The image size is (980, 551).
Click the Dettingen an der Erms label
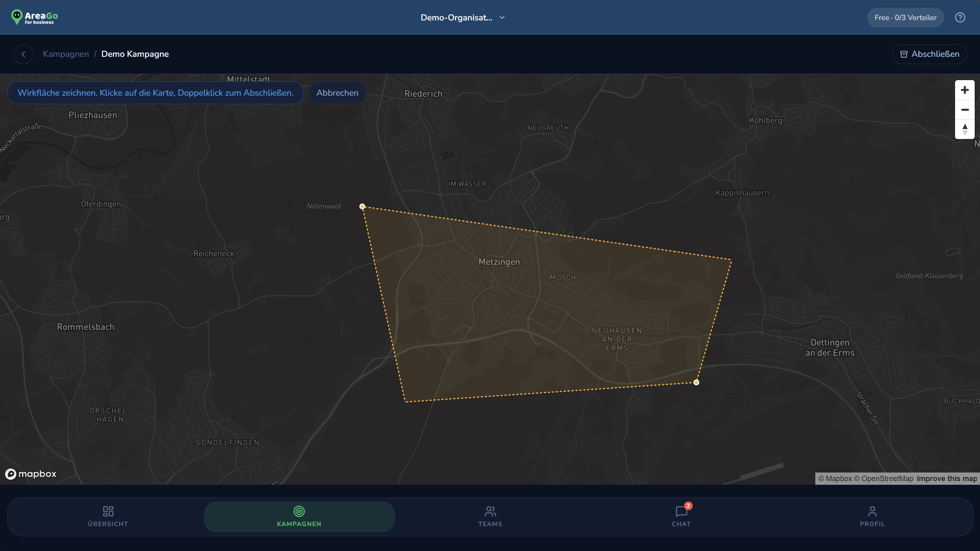coord(830,348)
